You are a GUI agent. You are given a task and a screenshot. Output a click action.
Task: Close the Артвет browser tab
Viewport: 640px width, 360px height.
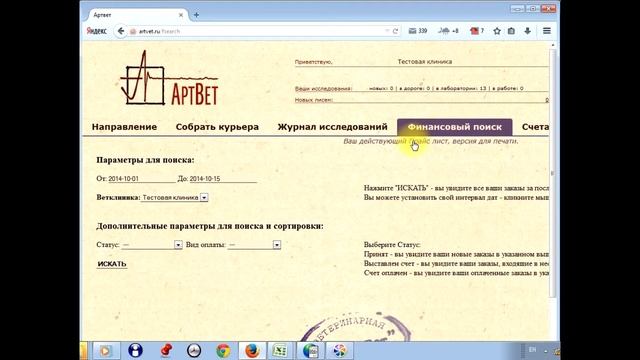point(181,15)
